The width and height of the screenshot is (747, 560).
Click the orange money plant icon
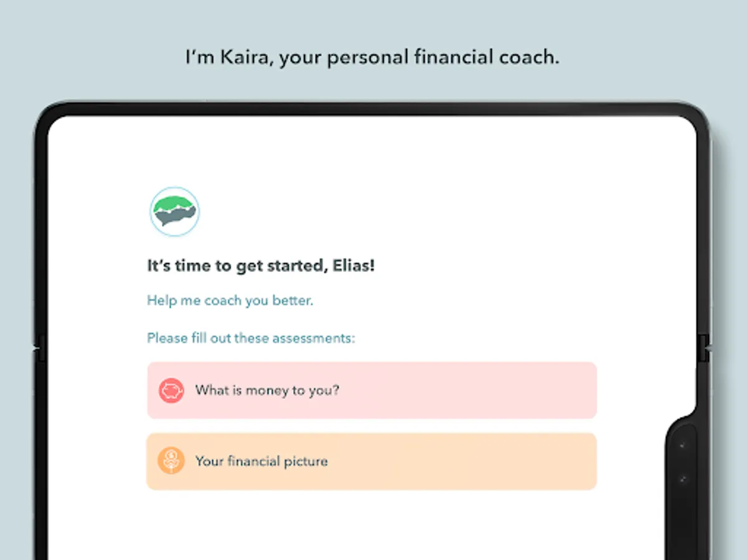click(171, 461)
